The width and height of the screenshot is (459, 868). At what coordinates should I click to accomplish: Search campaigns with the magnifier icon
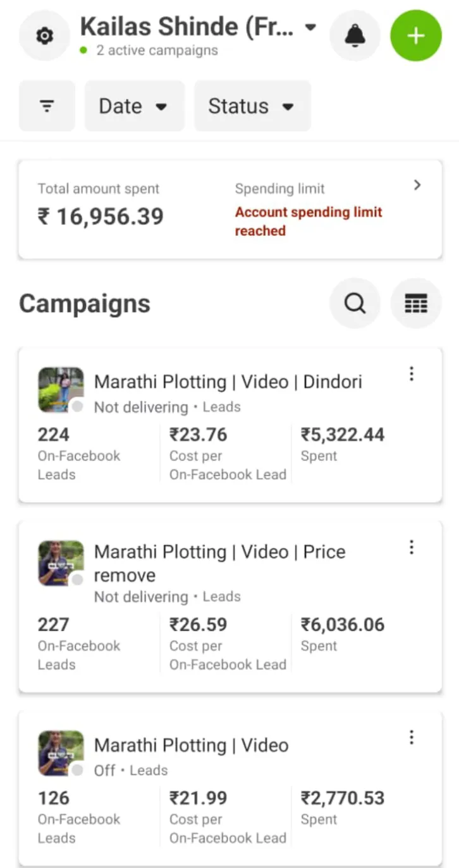355,304
